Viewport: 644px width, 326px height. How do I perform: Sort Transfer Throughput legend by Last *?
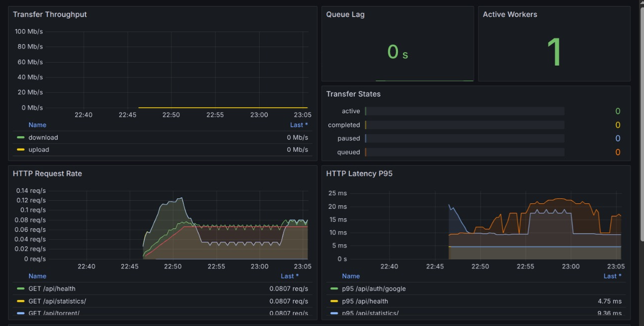click(x=299, y=125)
